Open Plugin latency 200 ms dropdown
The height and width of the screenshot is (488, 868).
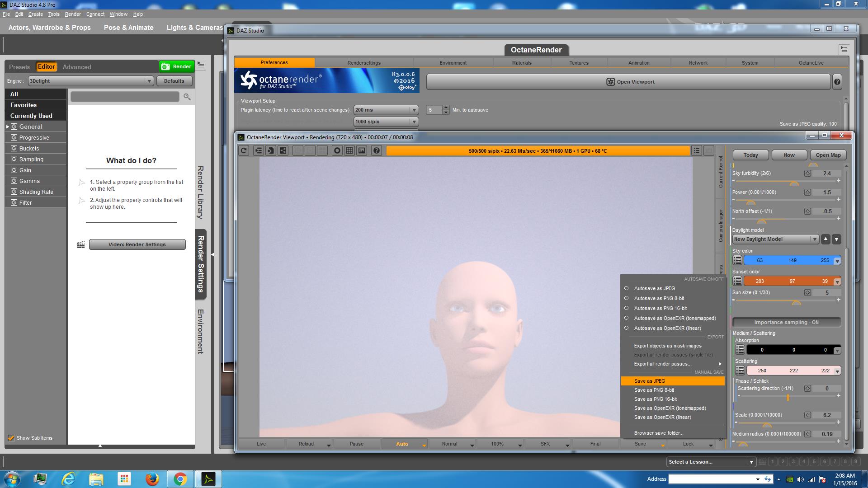(386, 110)
